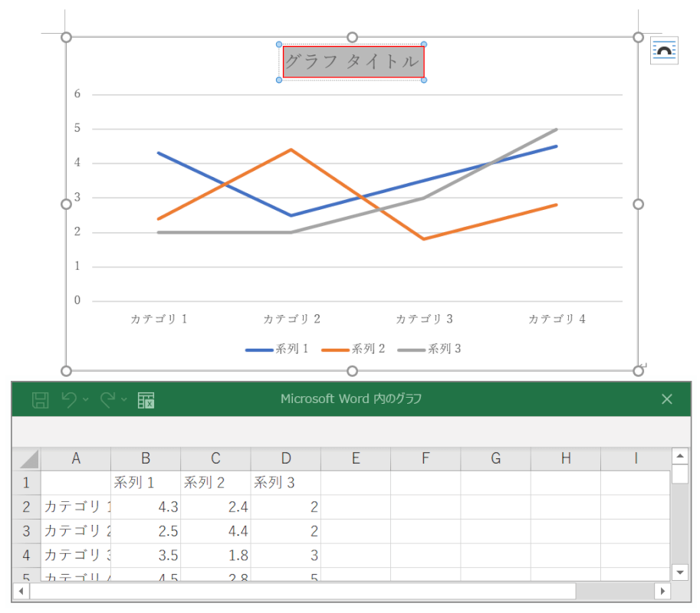Open the Layout Options icon beside the chart

click(x=663, y=51)
